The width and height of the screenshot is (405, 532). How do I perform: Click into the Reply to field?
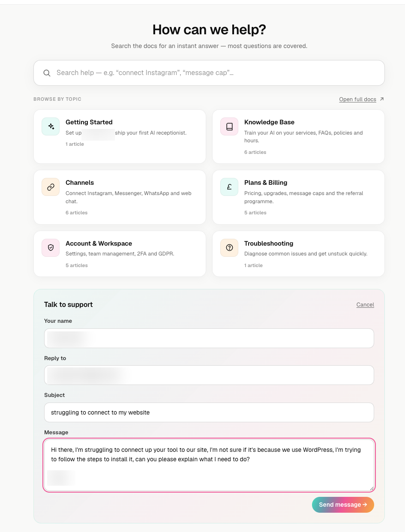(x=209, y=375)
